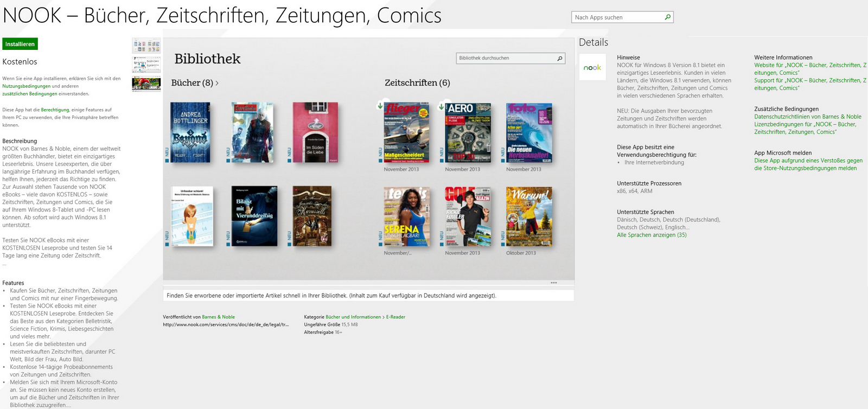The width and height of the screenshot is (868, 409).
Task: Click the download arrow on the AERO magazine
Action: click(441, 106)
